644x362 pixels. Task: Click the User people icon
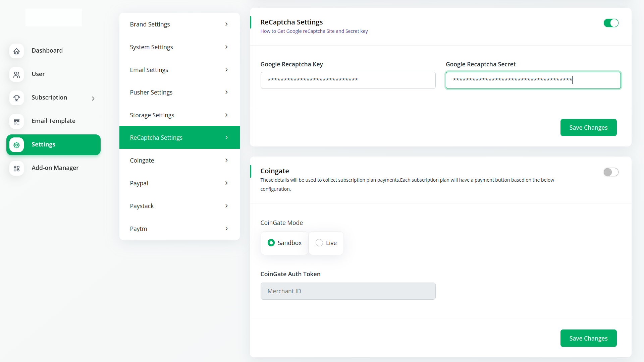[16, 74]
